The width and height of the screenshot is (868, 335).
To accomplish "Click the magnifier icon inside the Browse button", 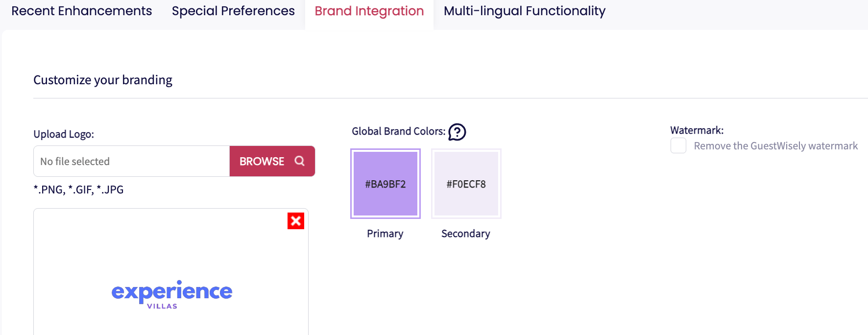I will [300, 161].
